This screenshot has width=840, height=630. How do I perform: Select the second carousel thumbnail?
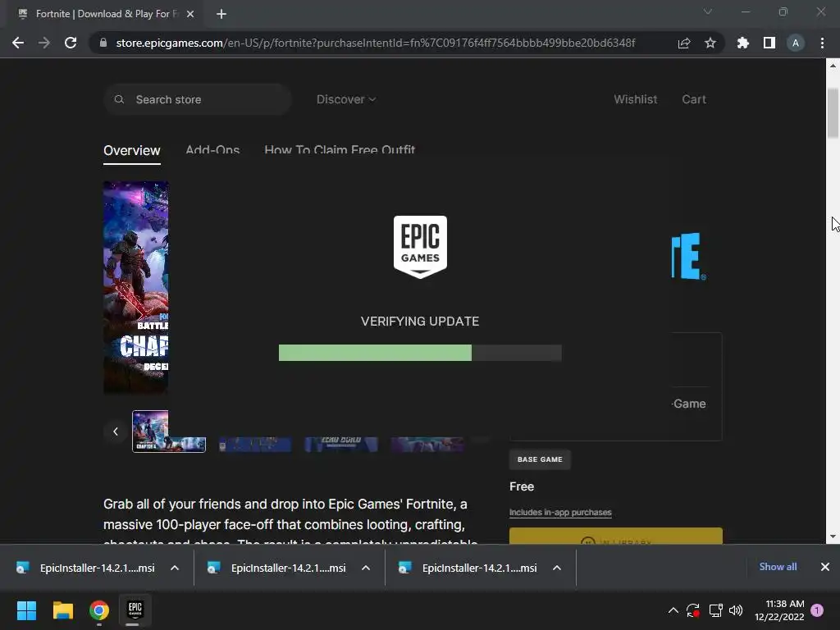point(255,445)
